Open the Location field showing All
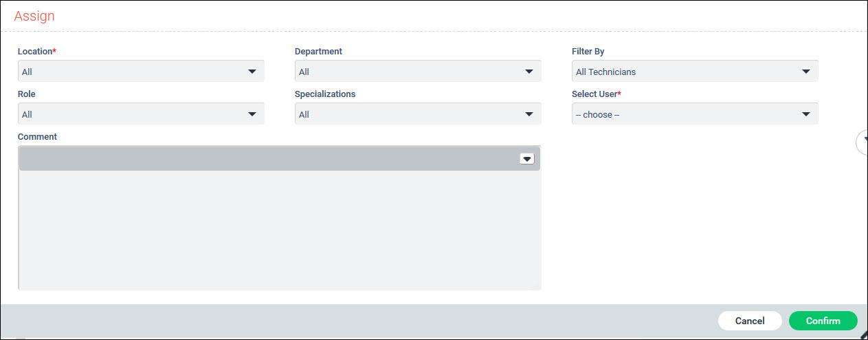This screenshot has height=340, width=868. coord(131,72)
